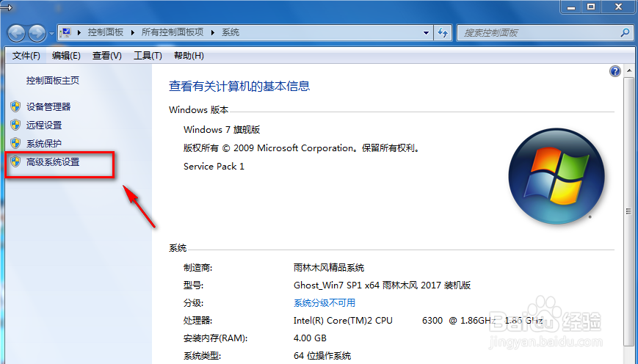Click the heading 查看有关计算机的基本信息
Viewport: 638px width, 364px height.
(x=239, y=86)
